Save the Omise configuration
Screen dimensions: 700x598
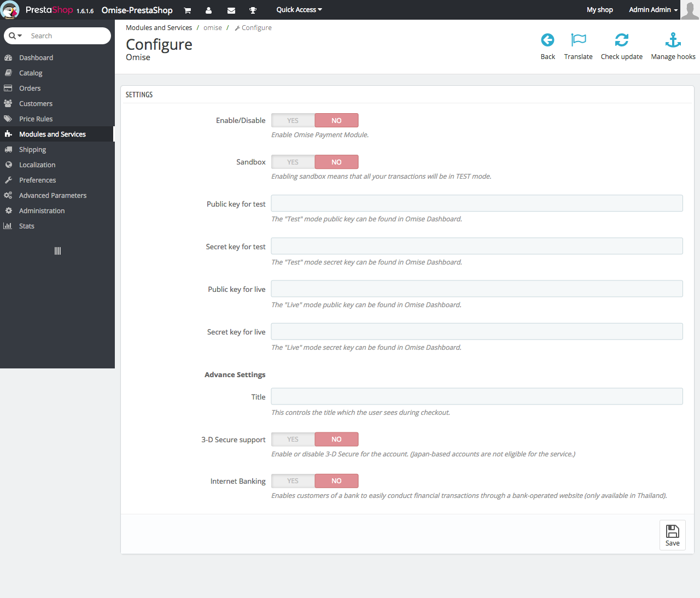[672, 535]
